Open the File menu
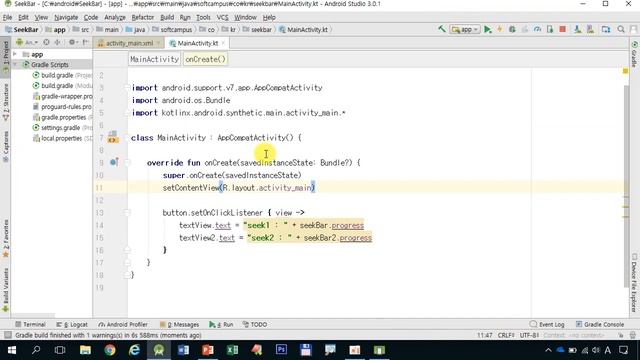Viewport: 640px width, 360px height. (x=7, y=17)
